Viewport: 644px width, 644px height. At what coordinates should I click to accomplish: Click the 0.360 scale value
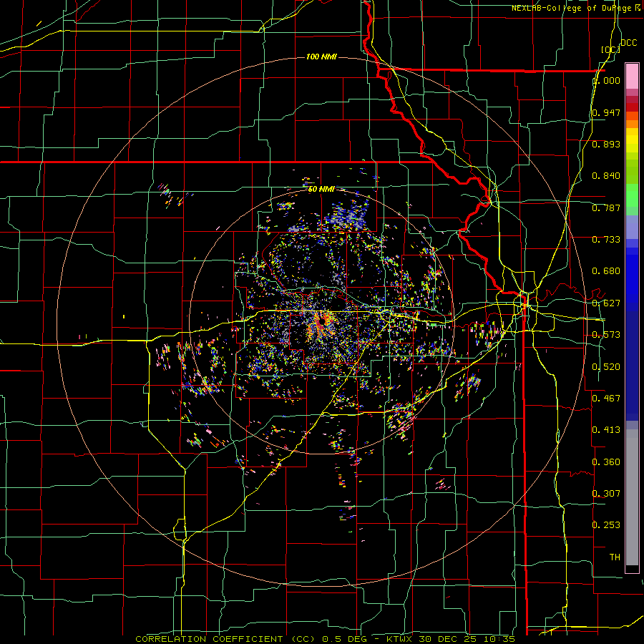pyautogui.click(x=606, y=462)
